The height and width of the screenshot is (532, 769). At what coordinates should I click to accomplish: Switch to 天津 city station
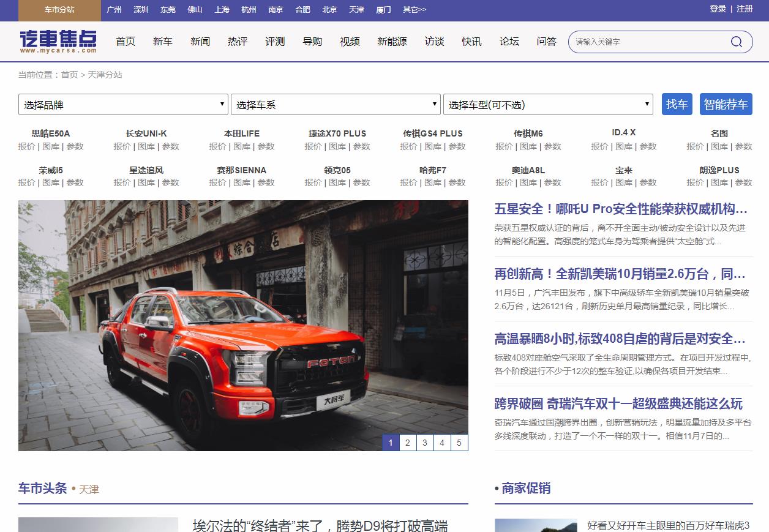pyautogui.click(x=356, y=10)
